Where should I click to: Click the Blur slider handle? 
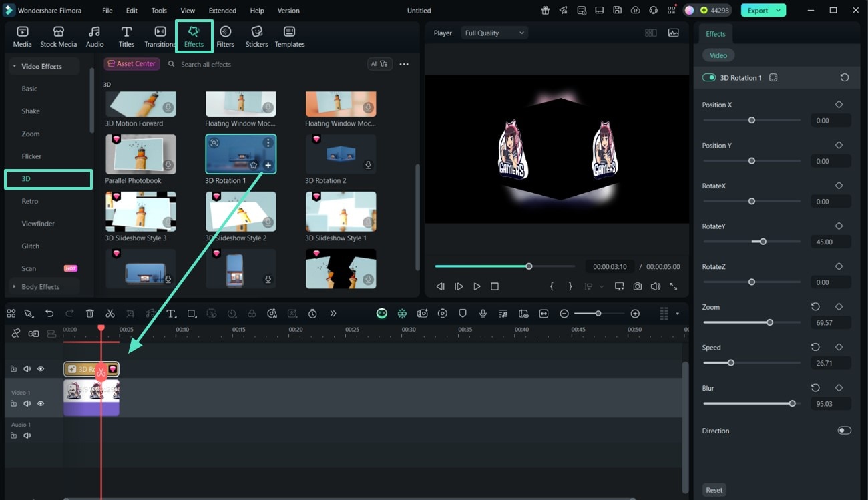click(793, 403)
